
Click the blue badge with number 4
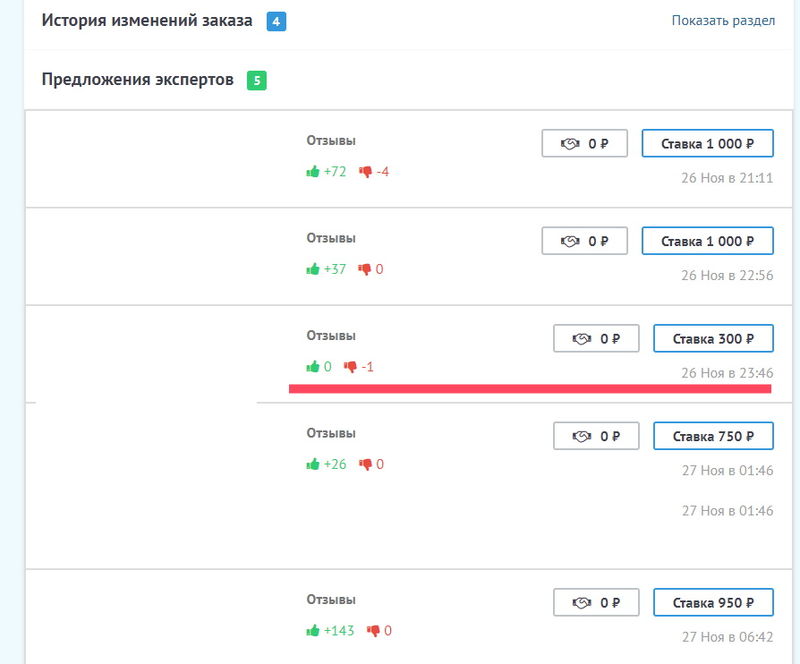click(276, 21)
